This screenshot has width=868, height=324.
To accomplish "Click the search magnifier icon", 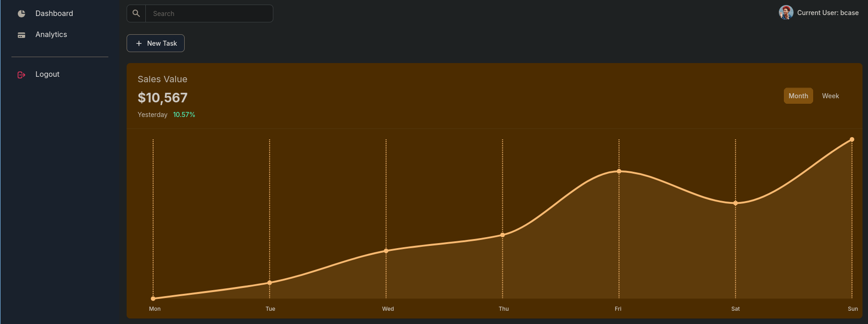I will (136, 14).
